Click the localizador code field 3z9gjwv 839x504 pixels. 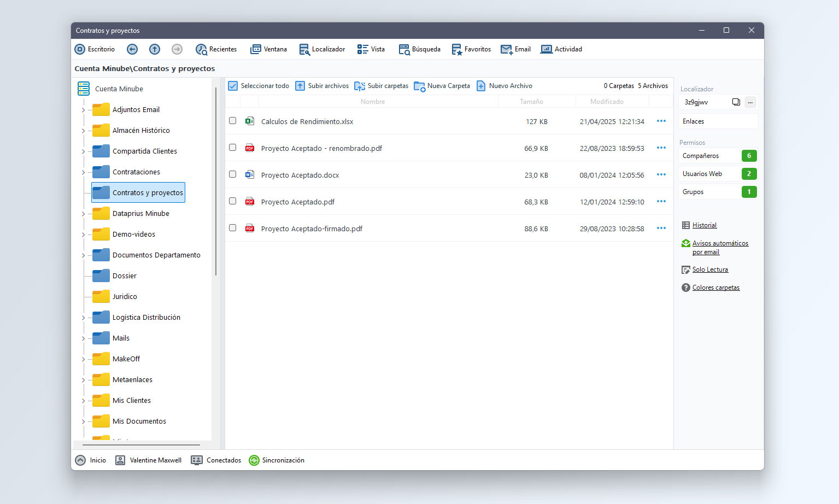[705, 102]
